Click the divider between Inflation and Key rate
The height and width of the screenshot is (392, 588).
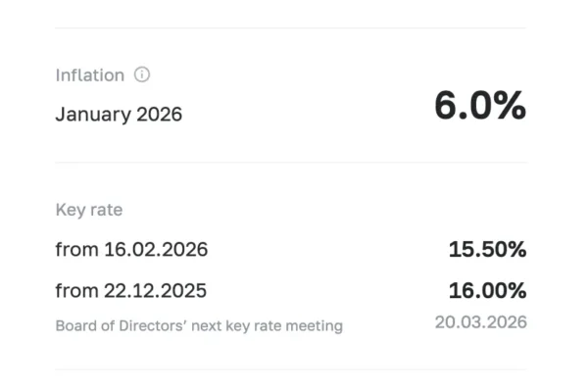coord(291,162)
